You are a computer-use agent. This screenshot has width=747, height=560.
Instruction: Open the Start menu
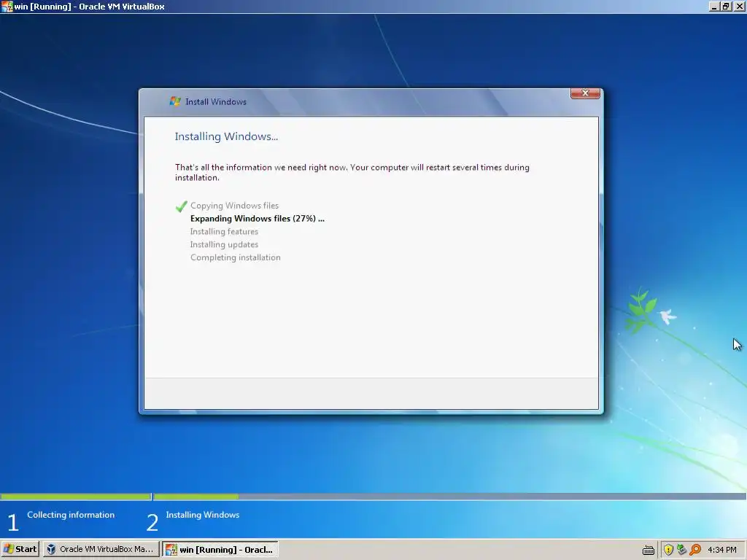tap(20, 549)
